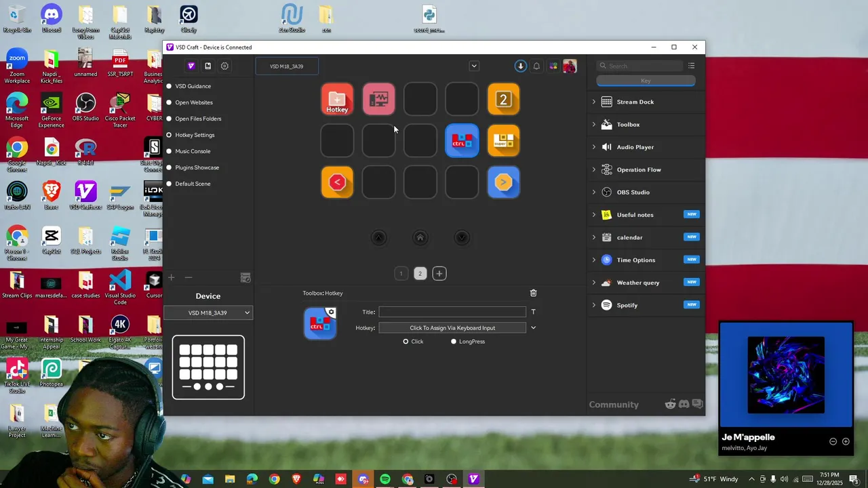Toggle the key list view icon
This screenshot has height=488, width=868.
point(691,66)
